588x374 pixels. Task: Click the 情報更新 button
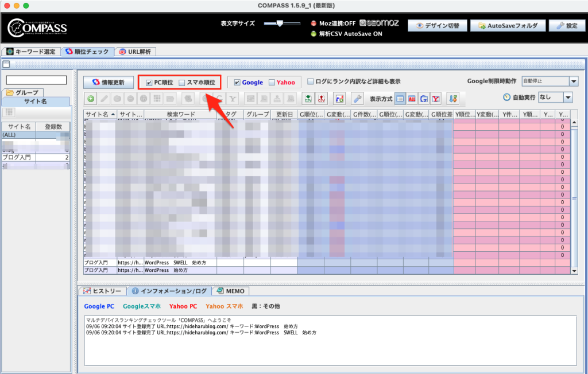pos(109,83)
